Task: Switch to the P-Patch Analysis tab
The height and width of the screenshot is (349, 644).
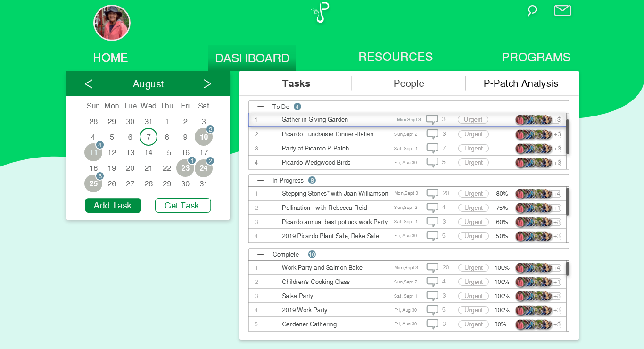Action: 521,83
